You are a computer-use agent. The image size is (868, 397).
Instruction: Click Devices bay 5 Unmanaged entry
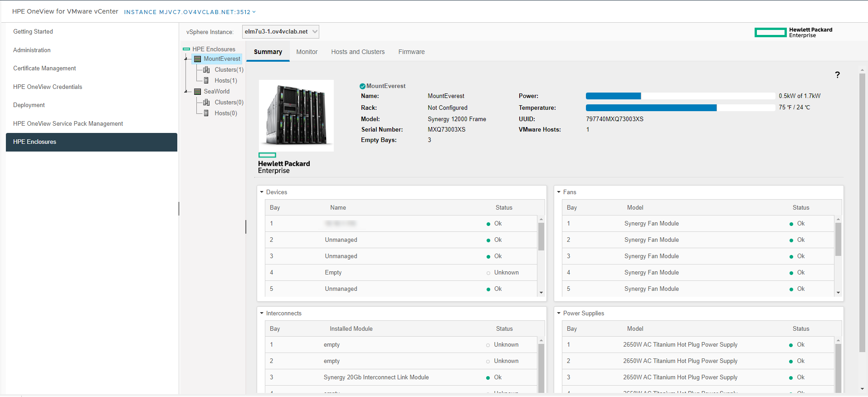click(x=341, y=289)
